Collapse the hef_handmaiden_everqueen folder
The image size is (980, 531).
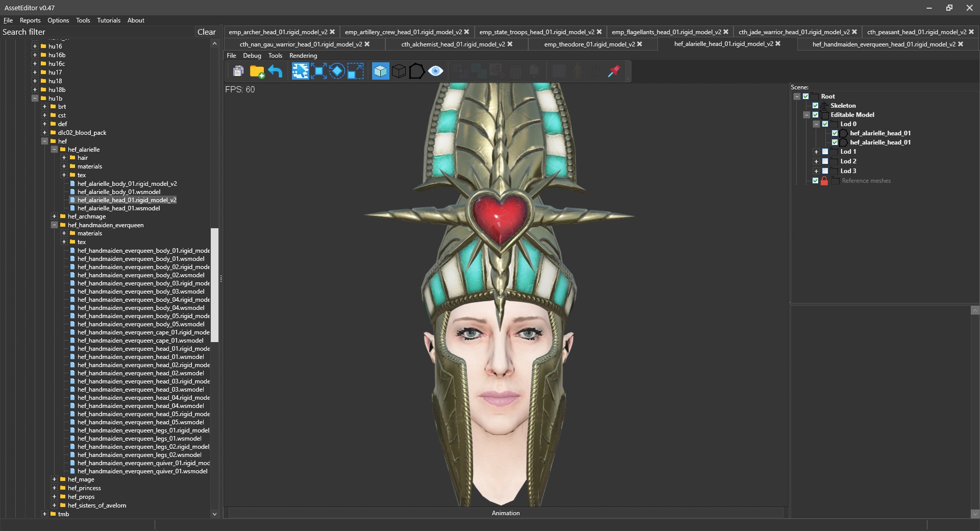54,225
